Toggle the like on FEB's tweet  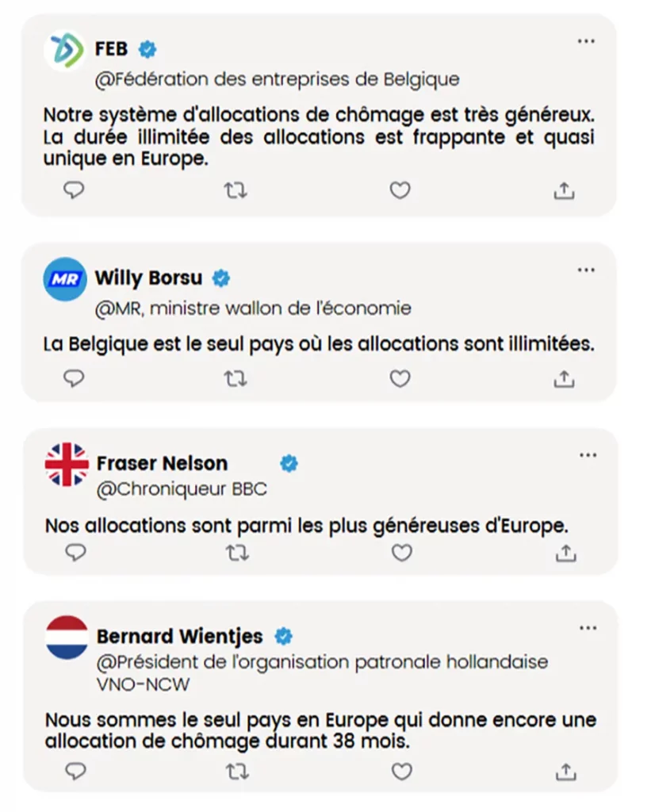pos(400,190)
